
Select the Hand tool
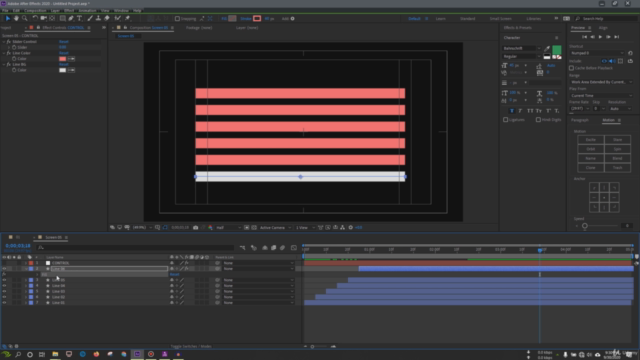pyautogui.click(x=16, y=18)
